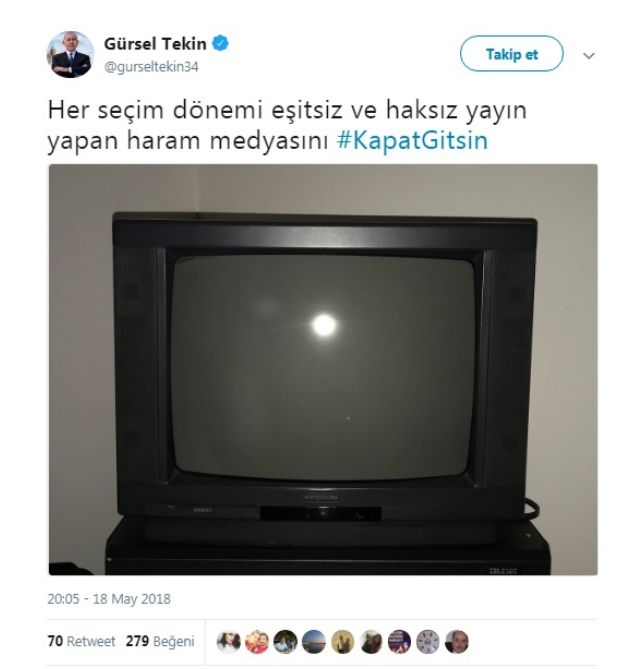Open second liker's avatar with red clothing

257,641
